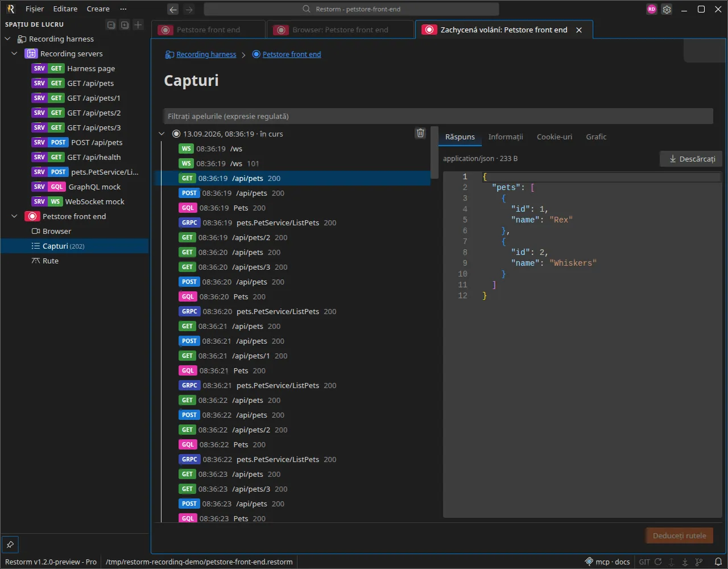Expand all workspace tree items

(125, 24)
